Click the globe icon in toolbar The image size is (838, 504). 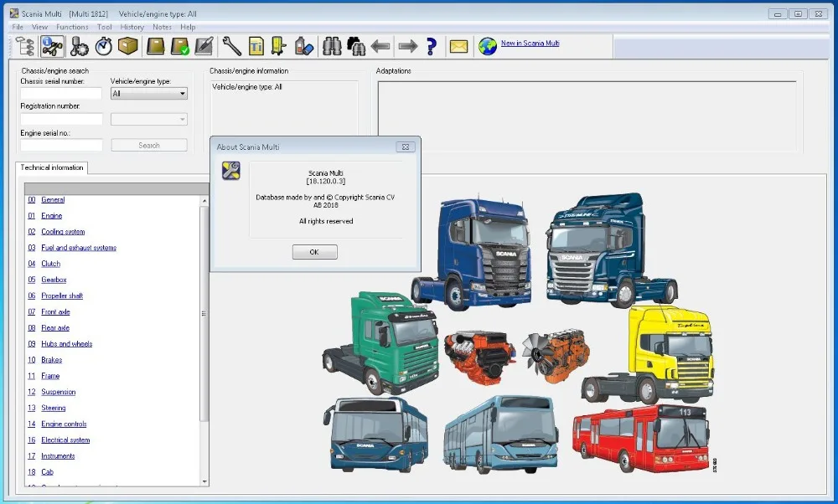487,46
